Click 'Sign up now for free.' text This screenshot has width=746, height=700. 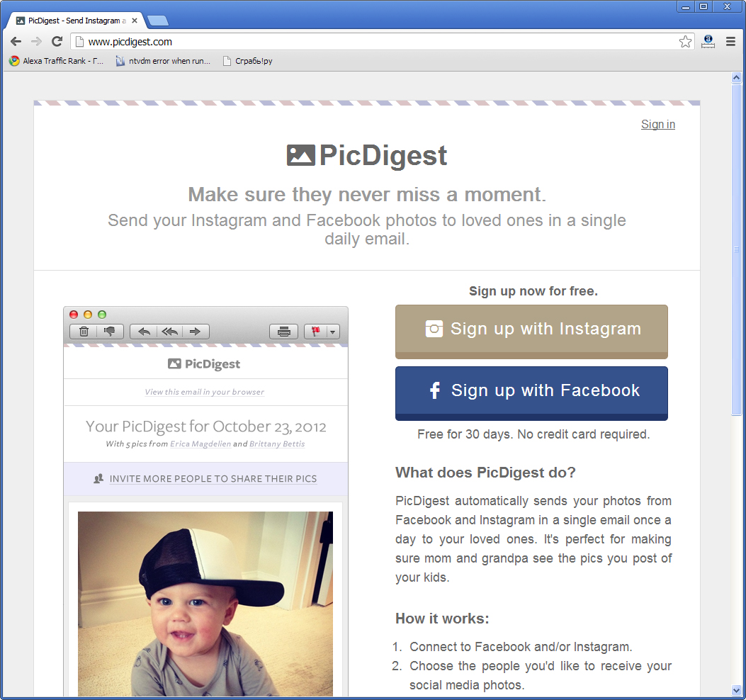[x=533, y=290]
